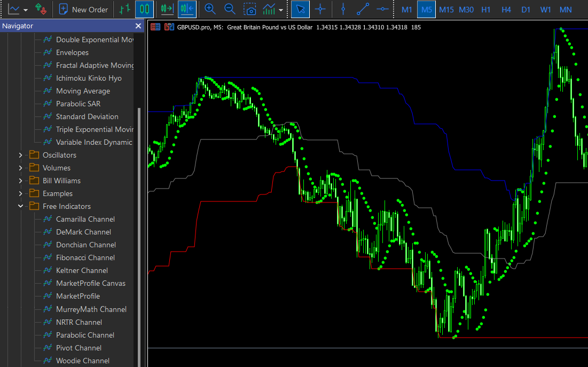Viewport: 588px width, 367px height.
Task: Select Parabolic SAR indicator
Action: 78,104
